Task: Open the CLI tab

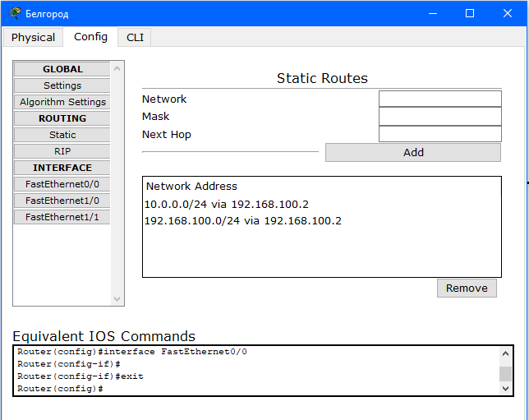Action: tap(135, 37)
